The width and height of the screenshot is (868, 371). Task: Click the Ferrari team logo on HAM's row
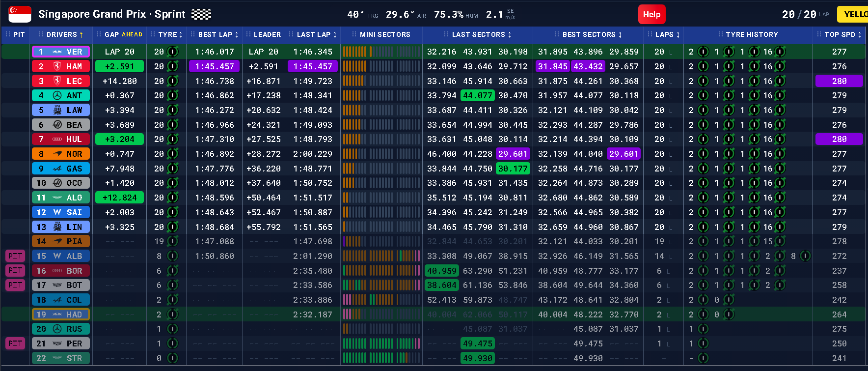pyautogui.click(x=57, y=66)
